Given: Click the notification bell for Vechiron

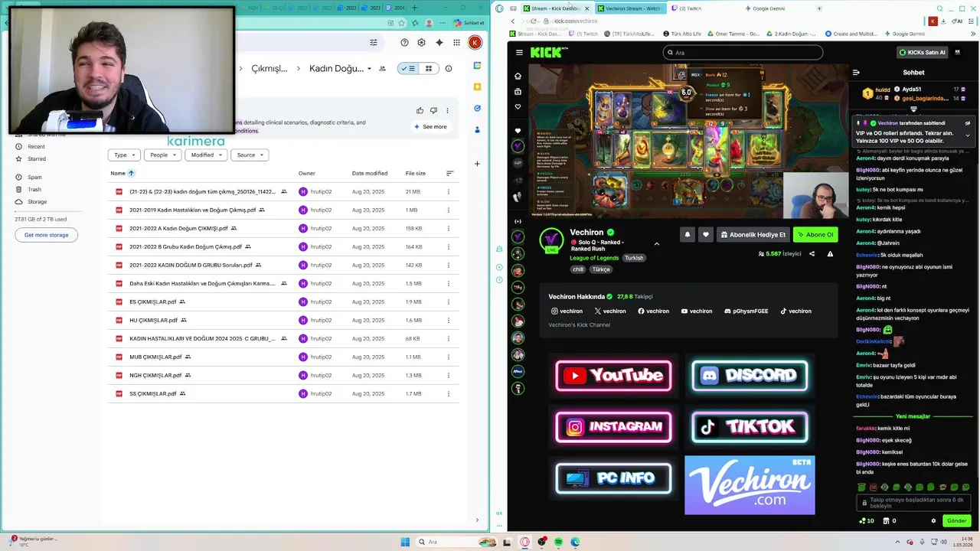Looking at the screenshot, I should (x=688, y=235).
